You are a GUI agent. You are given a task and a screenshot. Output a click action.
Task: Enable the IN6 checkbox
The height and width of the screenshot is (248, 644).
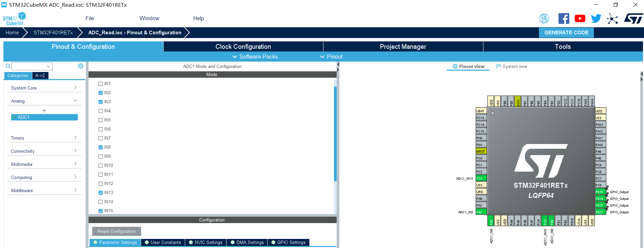[101, 129]
